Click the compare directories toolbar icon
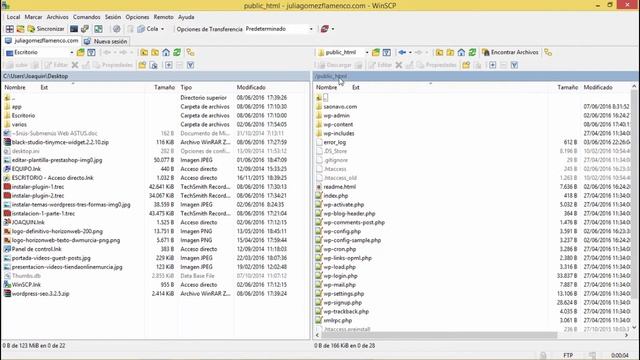 20,29
